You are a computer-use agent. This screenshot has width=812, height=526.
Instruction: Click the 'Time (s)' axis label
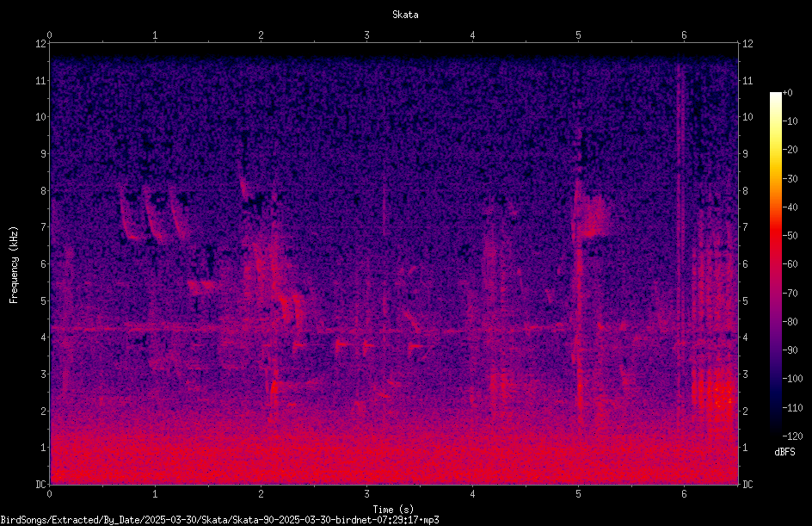[x=393, y=510]
